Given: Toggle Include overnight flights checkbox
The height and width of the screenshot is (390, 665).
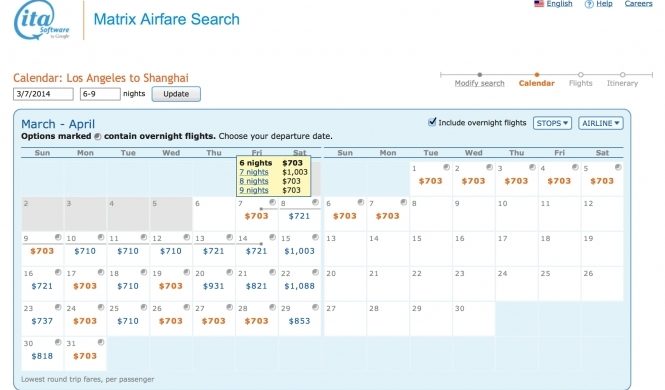Looking at the screenshot, I should pos(432,122).
